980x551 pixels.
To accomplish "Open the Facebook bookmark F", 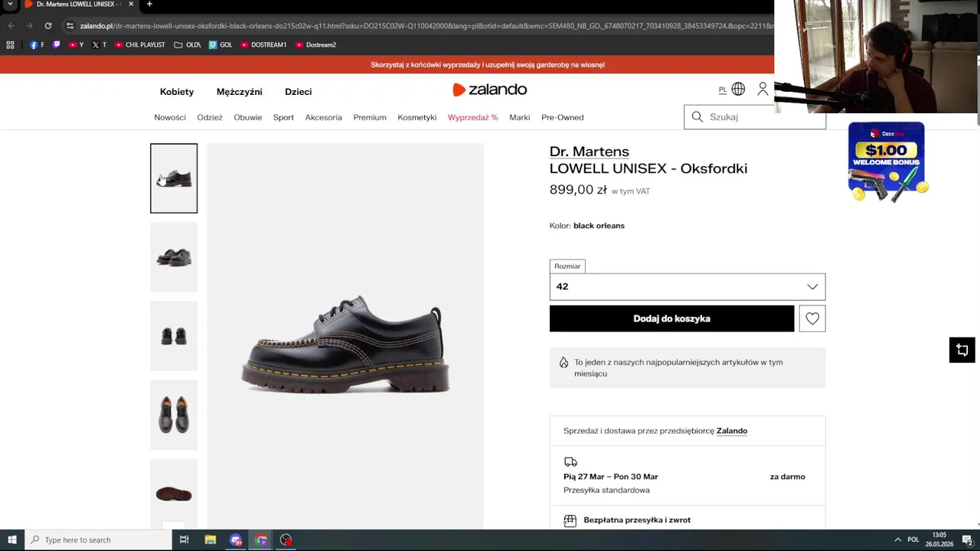I will point(36,45).
